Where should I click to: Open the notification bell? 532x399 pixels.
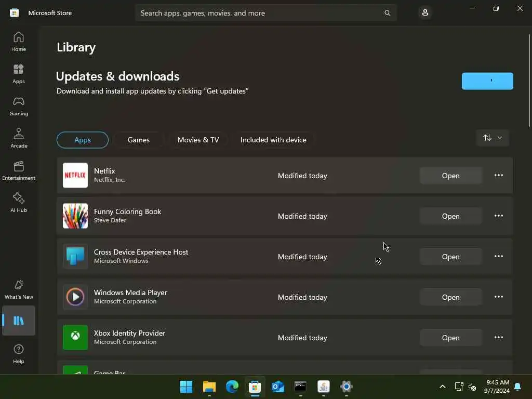click(518, 387)
